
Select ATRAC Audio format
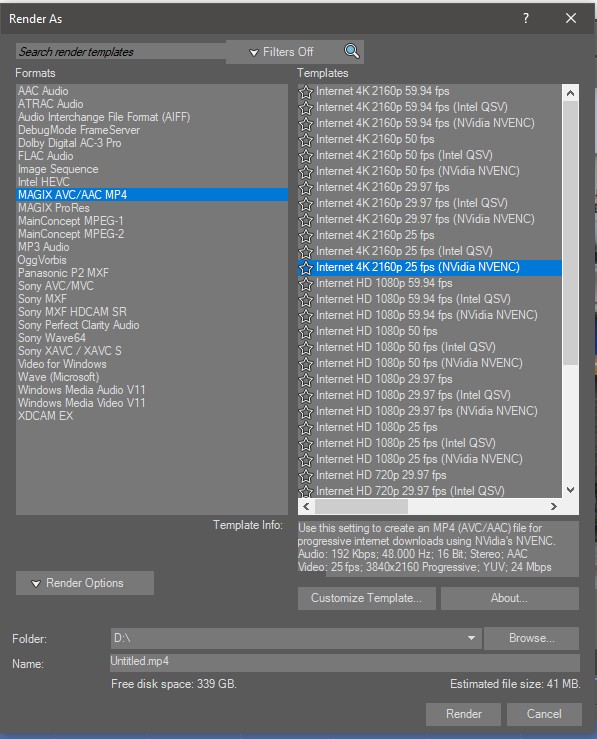pos(152,104)
